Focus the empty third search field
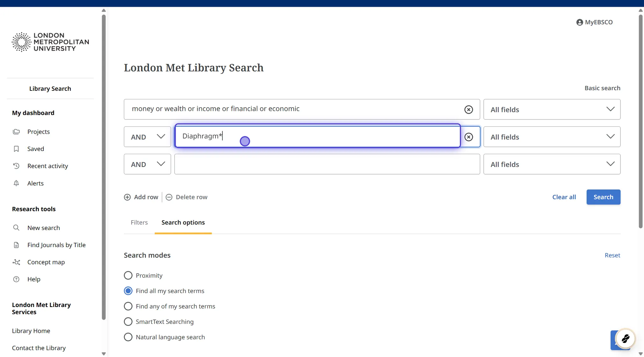 (x=327, y=164)
